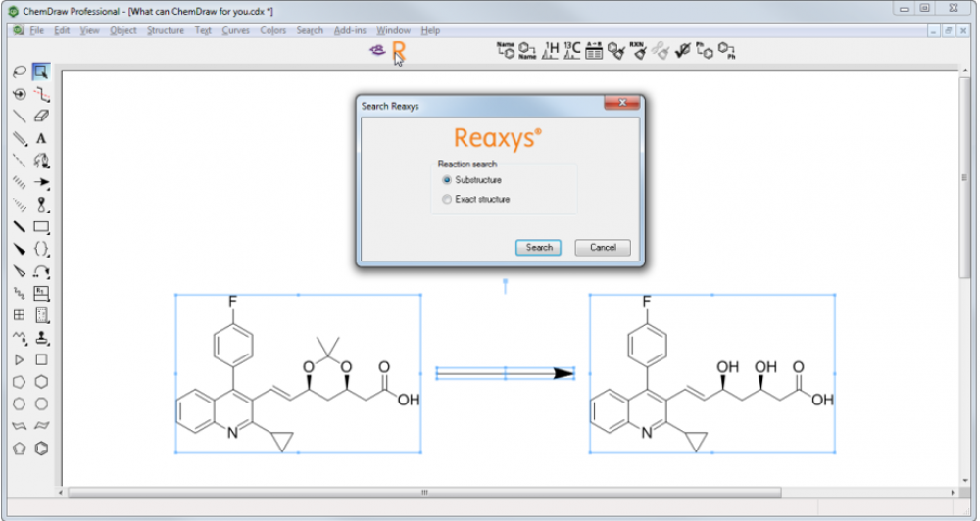Select the Exact structure radio option

pyautogui.click(x=447, y=199)
